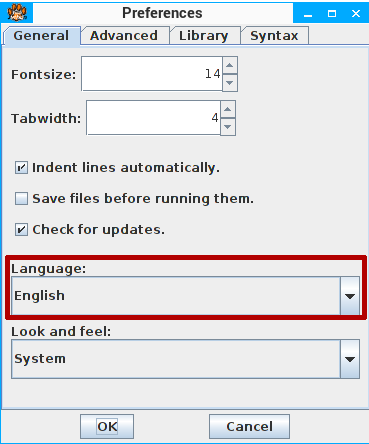Toggle Indent lines automatically checkbox
Viewport: 369px width, 444px height.
(21, 168)
